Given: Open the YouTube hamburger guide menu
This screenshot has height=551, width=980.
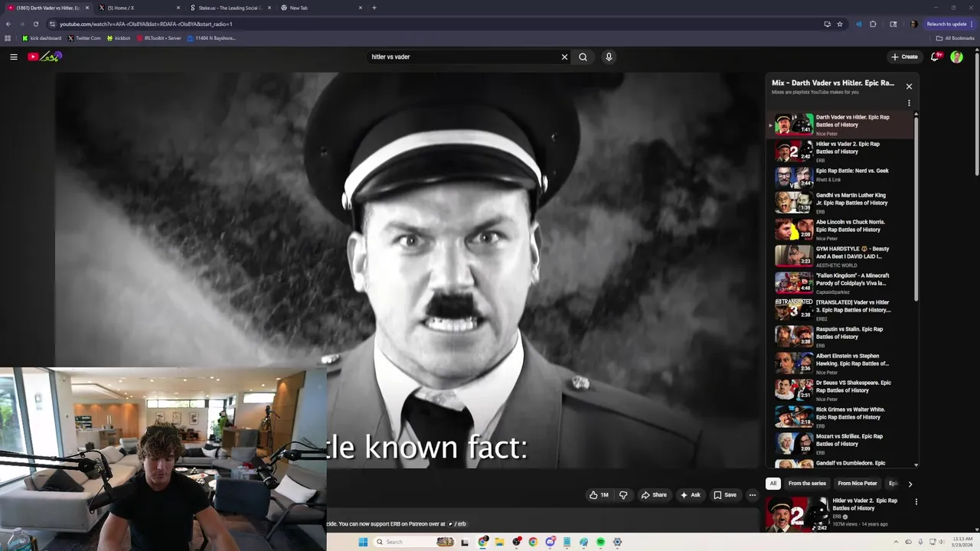Looking at the screenshot, I should 14,57.
